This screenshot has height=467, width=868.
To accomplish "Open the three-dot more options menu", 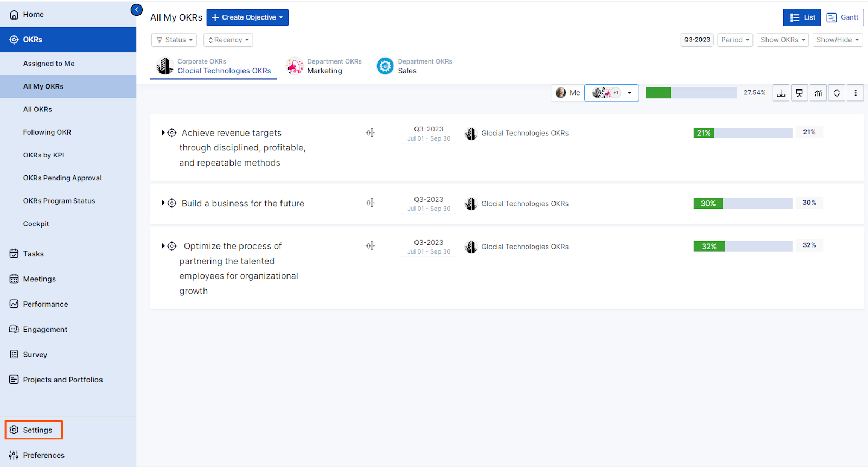I will (856, 93).
